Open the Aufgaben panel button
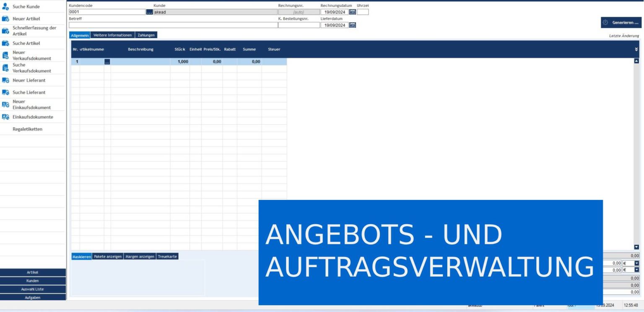This screenshot has width=644, height=312. pyautogui.click(x=33, y=297)
